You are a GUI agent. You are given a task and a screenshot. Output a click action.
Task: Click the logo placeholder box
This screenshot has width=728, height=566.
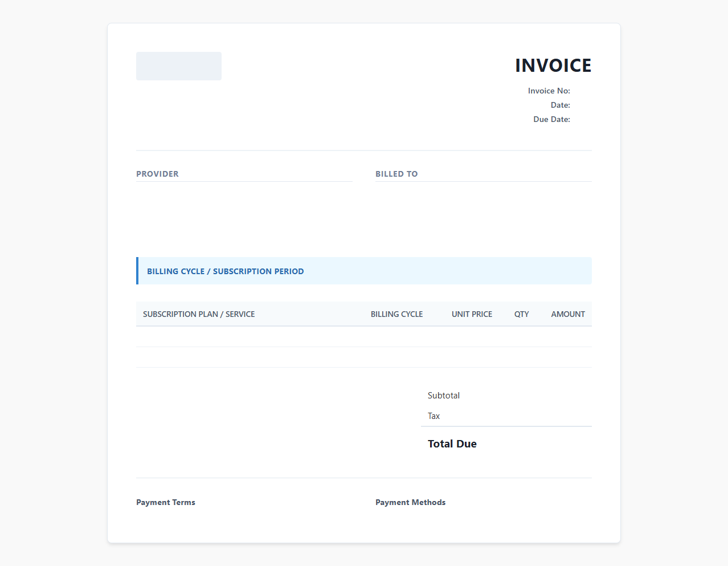179,66
